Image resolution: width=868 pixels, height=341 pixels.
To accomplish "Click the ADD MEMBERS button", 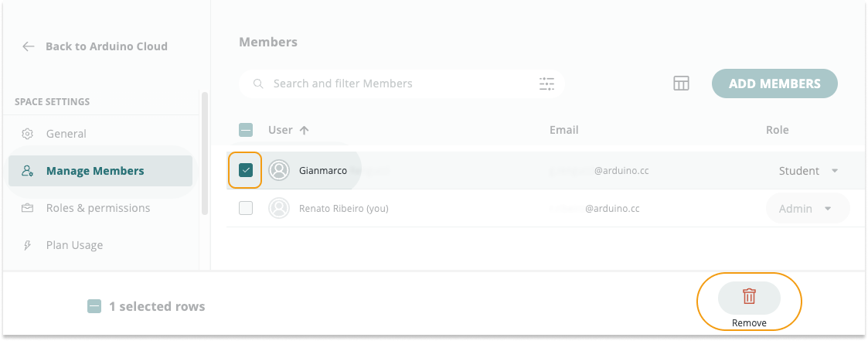I will [774, 84].
